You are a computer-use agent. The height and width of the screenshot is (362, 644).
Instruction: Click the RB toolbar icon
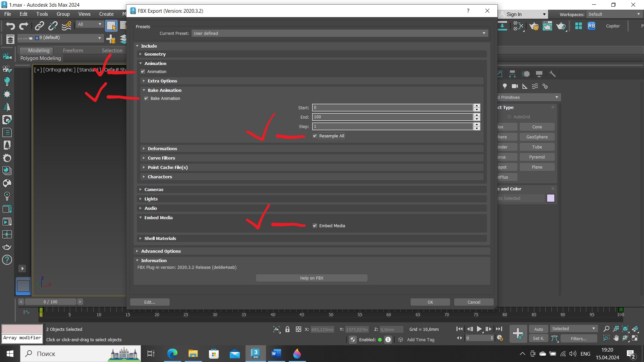[591, 26]
